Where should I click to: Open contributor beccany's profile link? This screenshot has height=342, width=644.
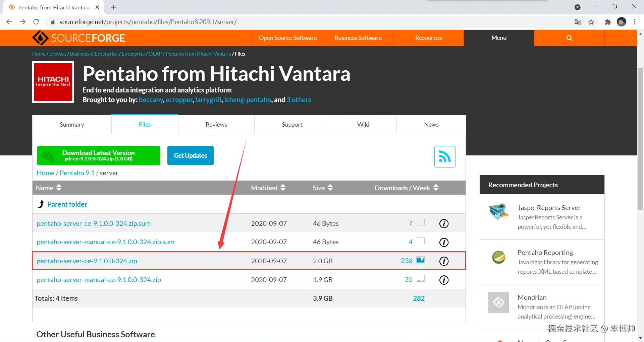click(151, 100)
